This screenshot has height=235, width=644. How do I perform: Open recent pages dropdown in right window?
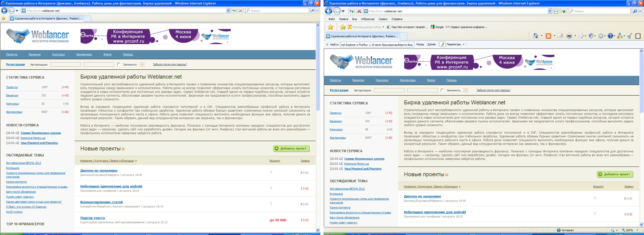[x=343, y=11]
